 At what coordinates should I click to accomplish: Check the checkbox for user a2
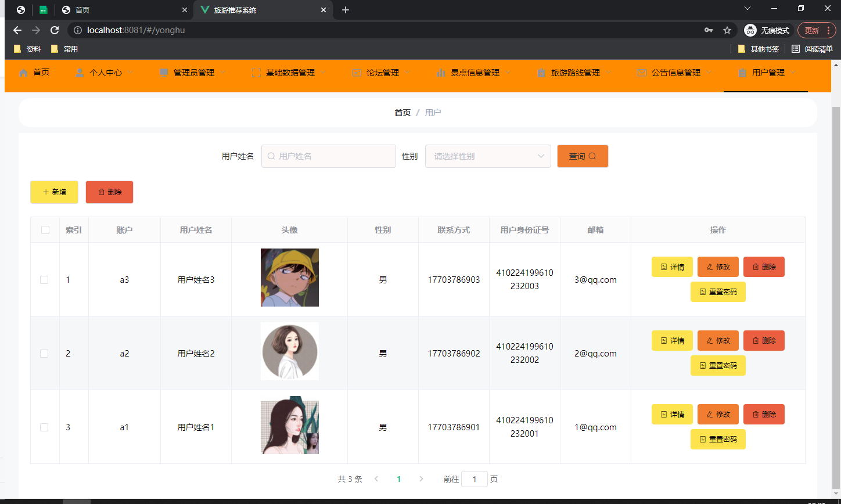45,353
